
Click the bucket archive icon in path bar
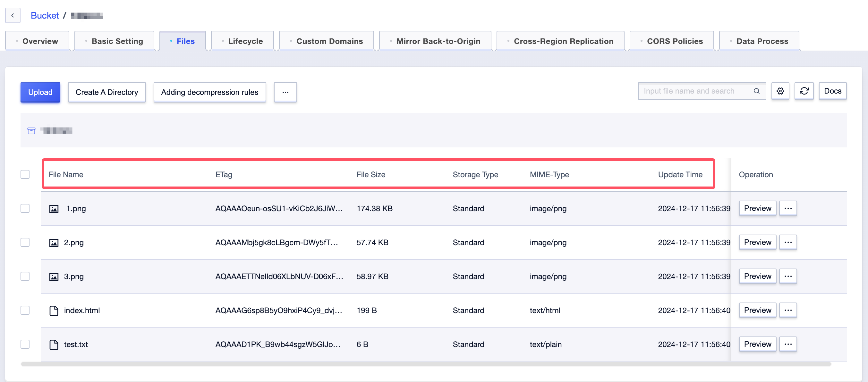[x=31, y=130]
